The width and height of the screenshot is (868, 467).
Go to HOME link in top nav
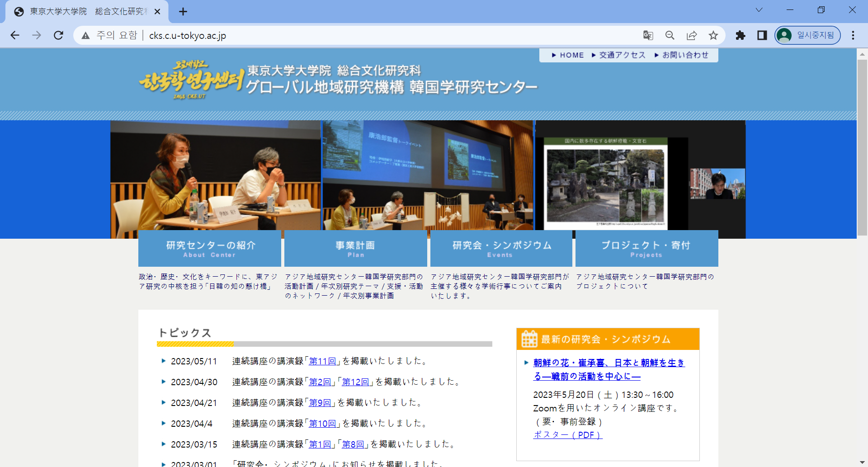point(568,55)
